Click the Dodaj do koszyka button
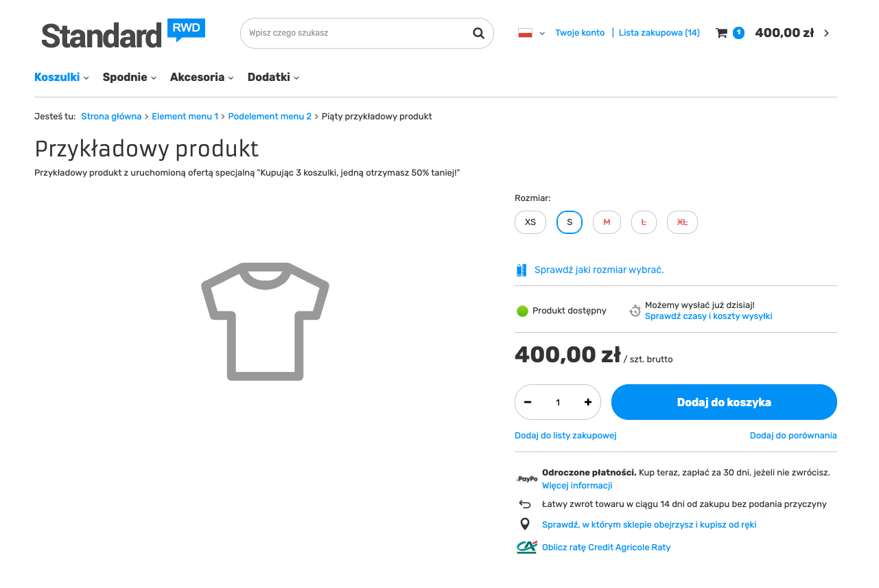This screenshot has width=879, height=588. [724, 402]
